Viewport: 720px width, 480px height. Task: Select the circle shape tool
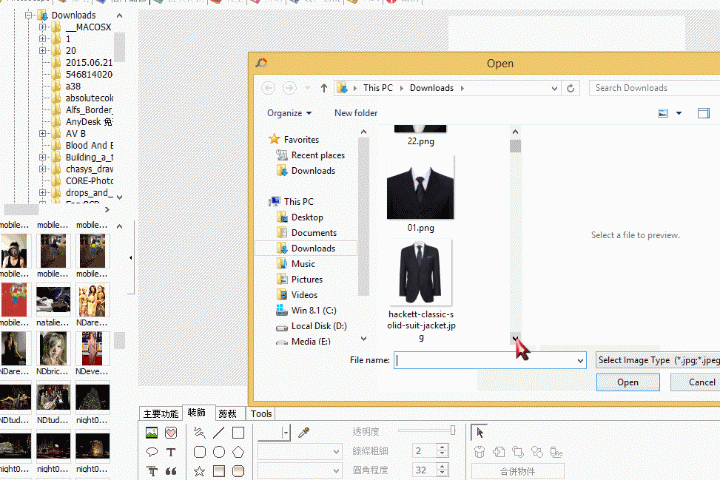(218, 452)
